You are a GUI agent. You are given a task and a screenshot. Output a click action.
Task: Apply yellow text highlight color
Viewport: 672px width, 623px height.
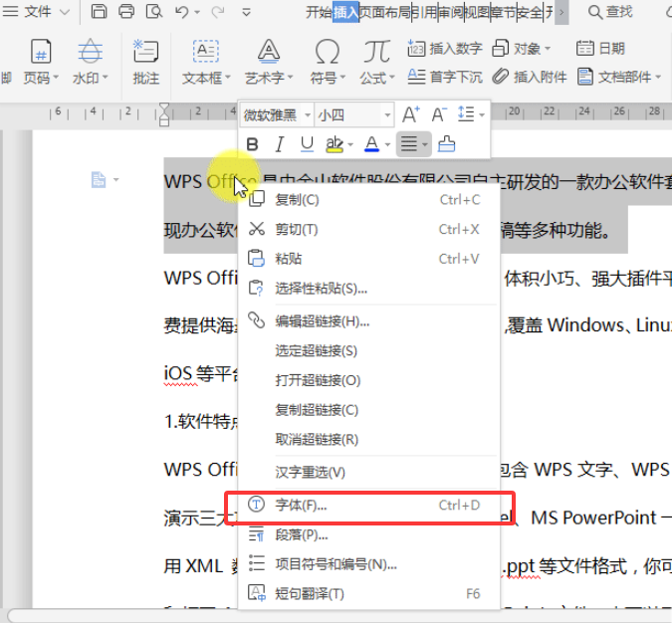[x=335, y=144]
